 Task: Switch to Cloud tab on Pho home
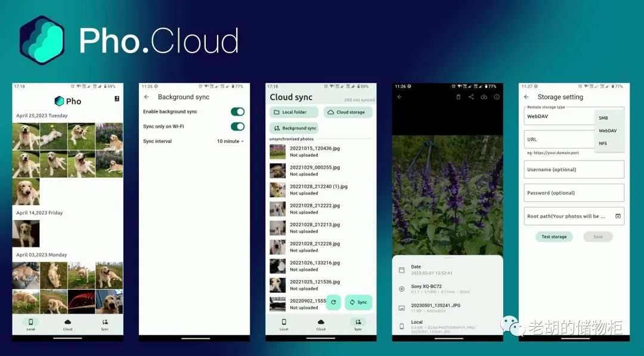pyautogui.click(x=68, y=324)
